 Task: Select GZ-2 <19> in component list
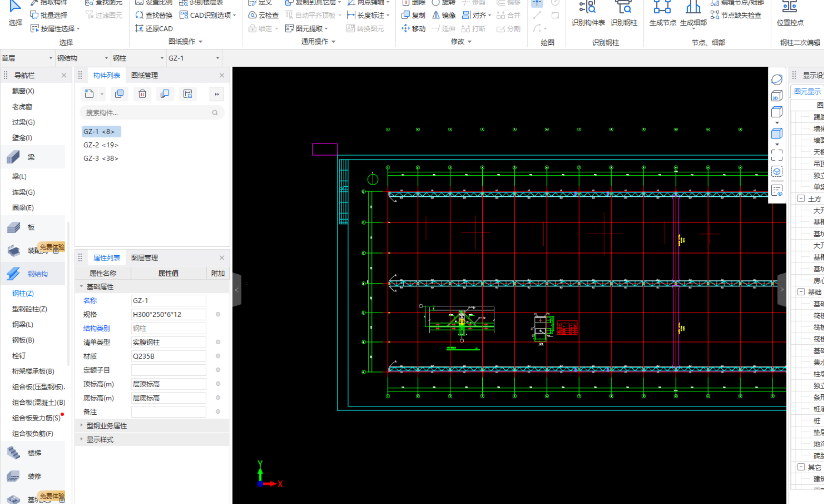coord(101,145)
